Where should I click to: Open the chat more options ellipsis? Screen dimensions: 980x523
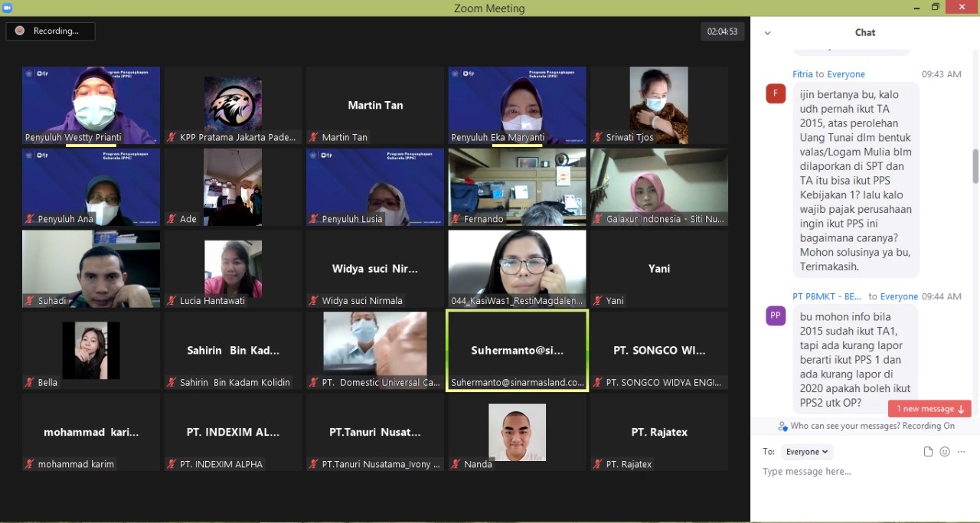(x=962, y=452)
